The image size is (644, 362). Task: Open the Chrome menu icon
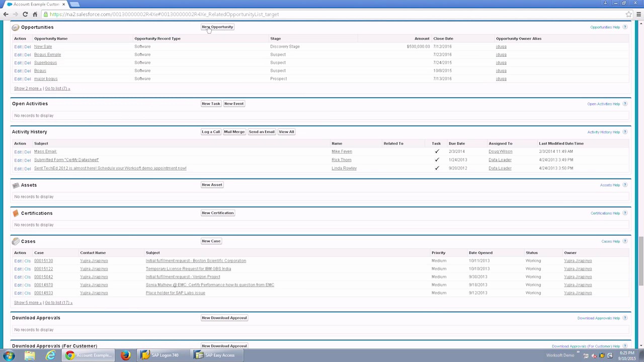tap(638, 14)
